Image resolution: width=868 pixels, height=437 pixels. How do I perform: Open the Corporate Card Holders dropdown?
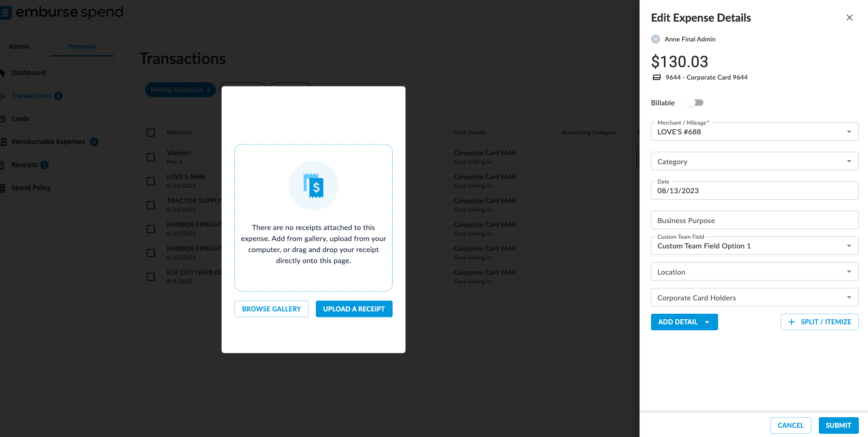pyautogui.click(x=754, y=298)
